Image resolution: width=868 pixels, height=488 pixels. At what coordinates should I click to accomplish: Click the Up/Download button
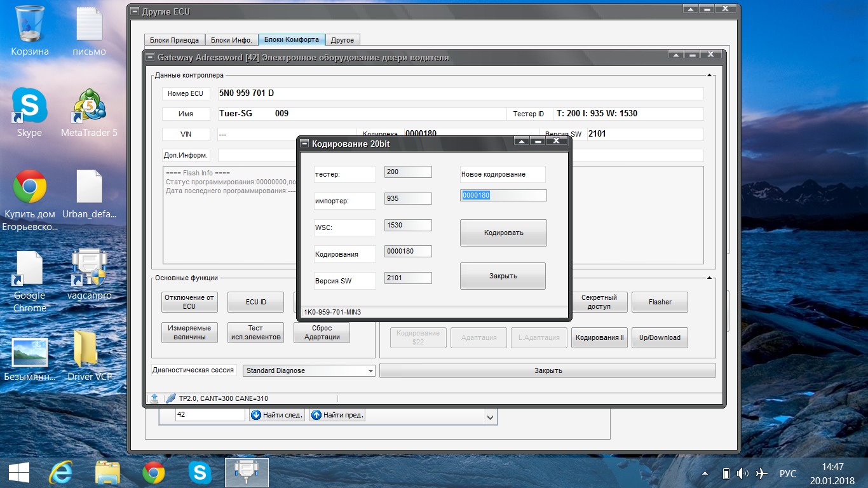[x=660, y=337]
